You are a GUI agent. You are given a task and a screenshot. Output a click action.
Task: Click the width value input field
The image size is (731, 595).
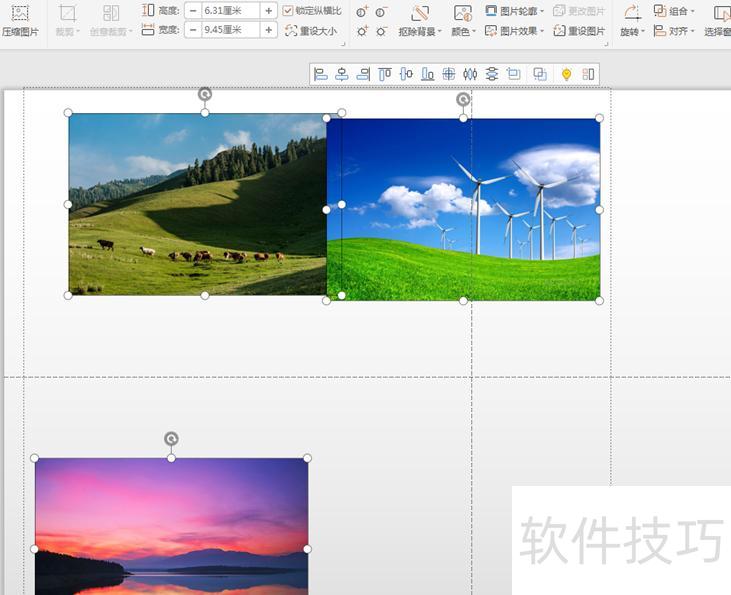pos(229,30)
